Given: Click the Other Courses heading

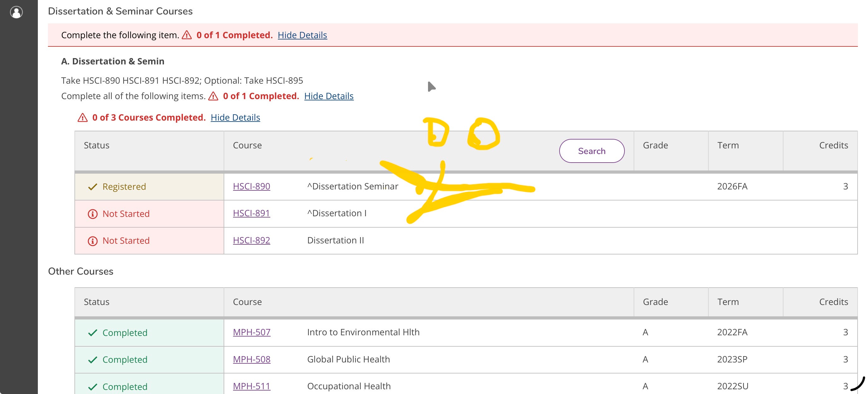Looking at the screenshot, I should (80, 271).
